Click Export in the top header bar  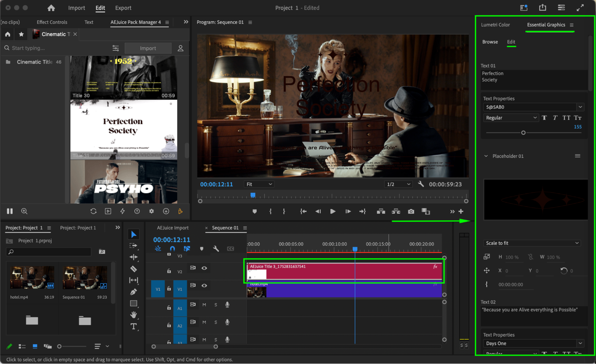click(x=123, y=8)
